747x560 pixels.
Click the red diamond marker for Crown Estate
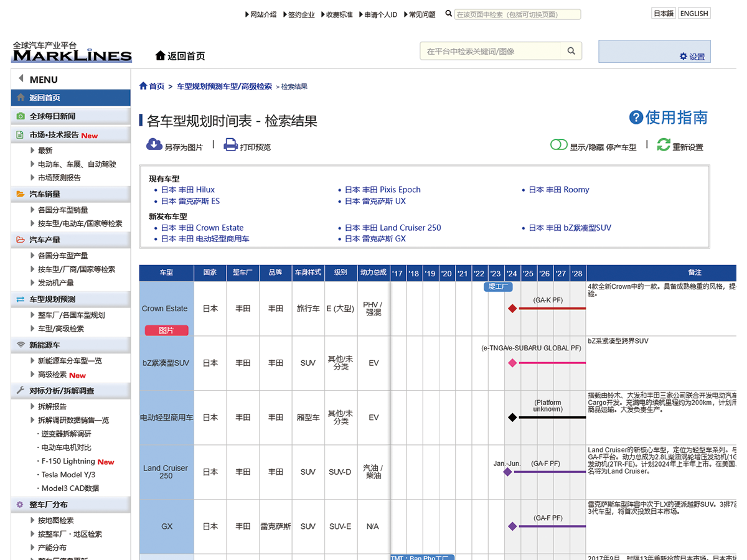512,308
